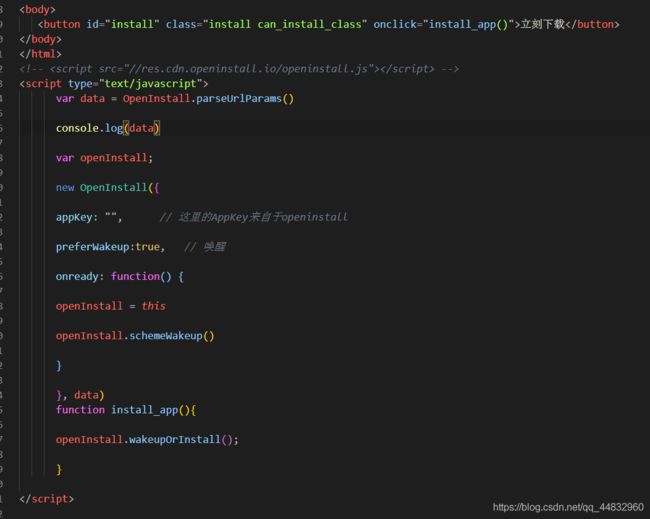Click the appKey: "" property
The image size is (650, 519).
click(x=89, y=217)
